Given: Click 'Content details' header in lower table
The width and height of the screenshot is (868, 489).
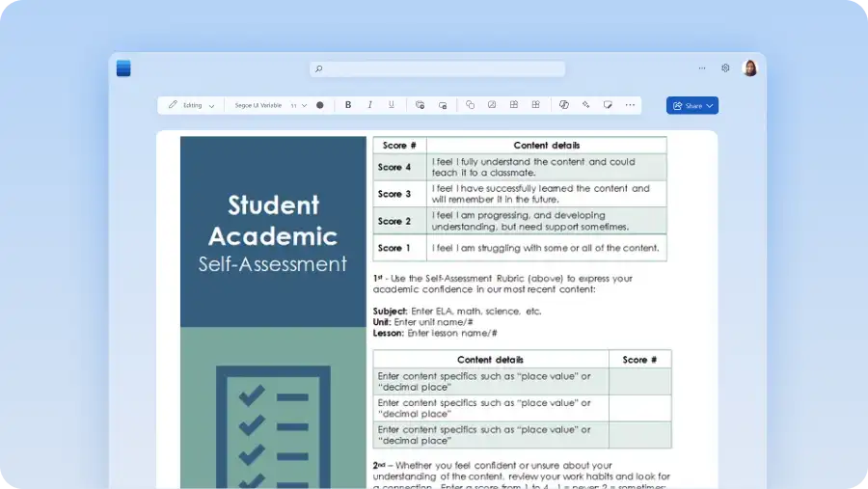Looking at the screenshot, I should 491,360.
